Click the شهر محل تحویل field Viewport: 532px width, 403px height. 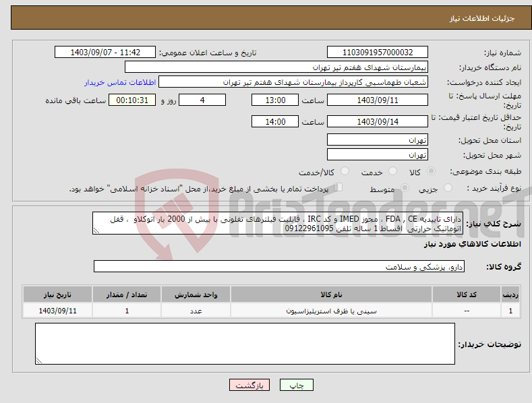click(378, 155)
